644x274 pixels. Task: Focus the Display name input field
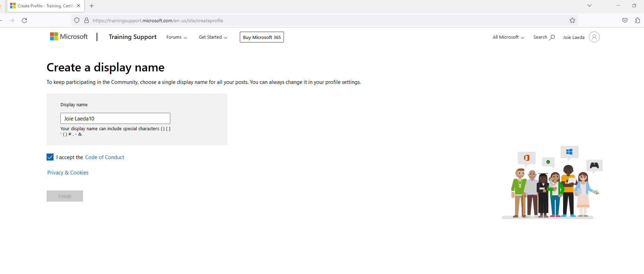click(x=115, y=118)
